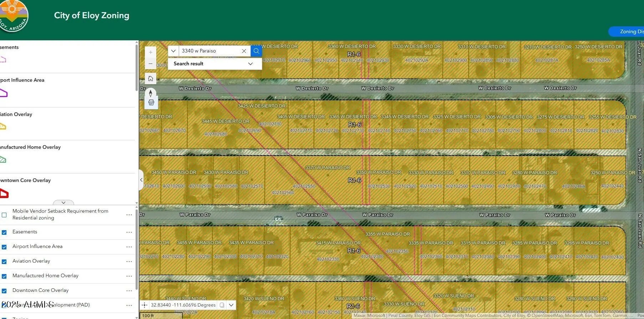Open the print map tool
This screenshot has width=644, height=319.
pos(151,103)
